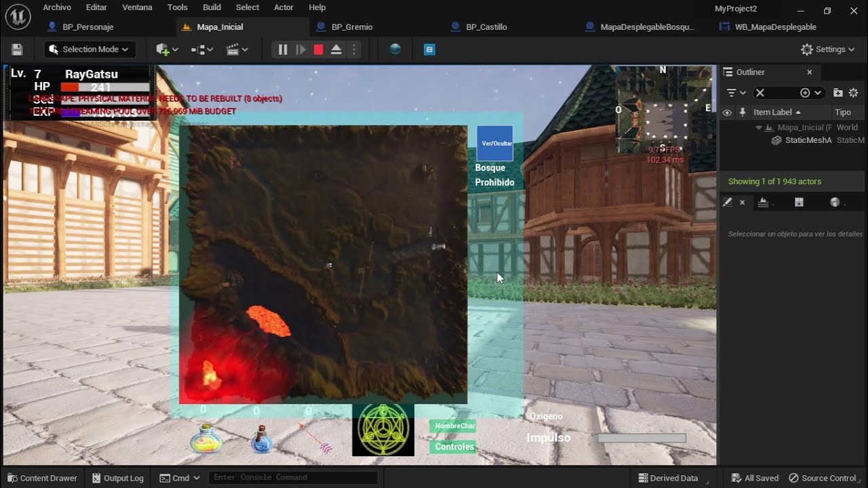This screenshot has height=488, width=868.
Task: Open the Outliner filter options dropdown
Action: 736,93
